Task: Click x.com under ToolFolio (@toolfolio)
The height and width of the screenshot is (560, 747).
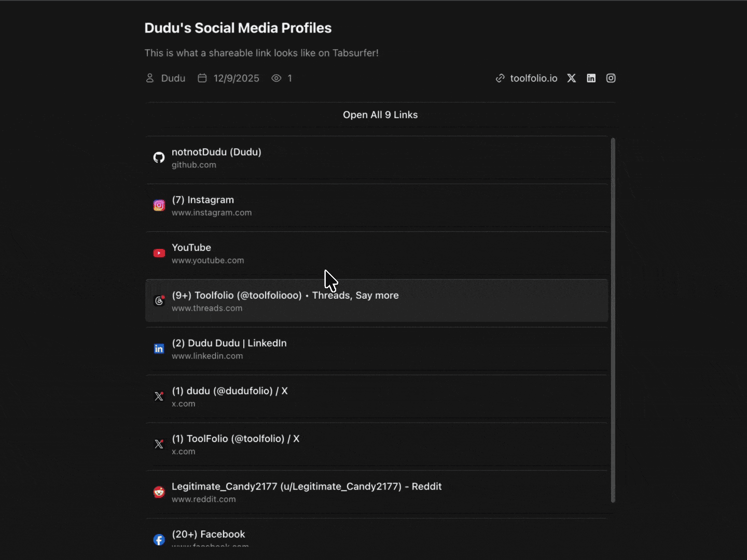Action: (x=184, y=452)
